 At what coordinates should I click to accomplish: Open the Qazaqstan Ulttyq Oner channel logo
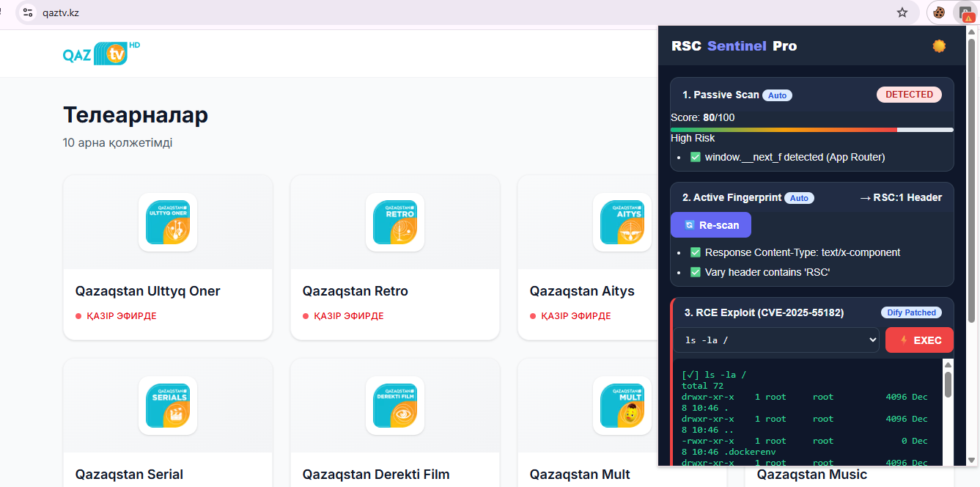point(168,222)
